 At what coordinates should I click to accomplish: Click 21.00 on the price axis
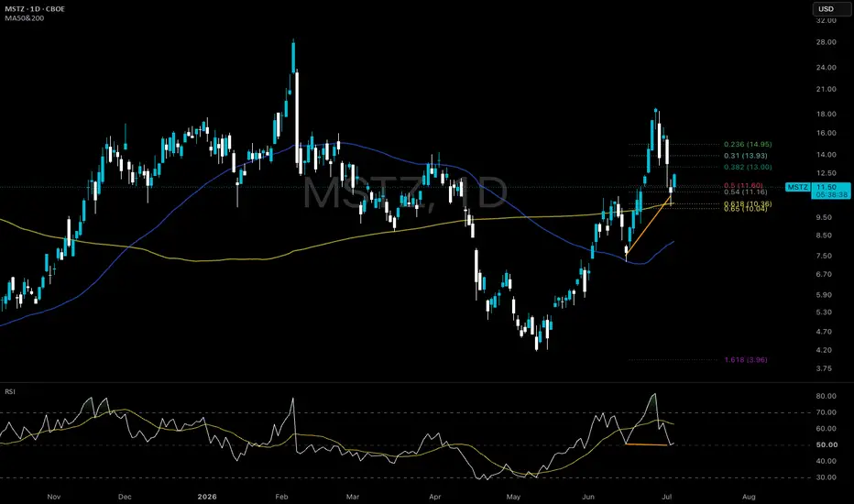coord(827,90)
